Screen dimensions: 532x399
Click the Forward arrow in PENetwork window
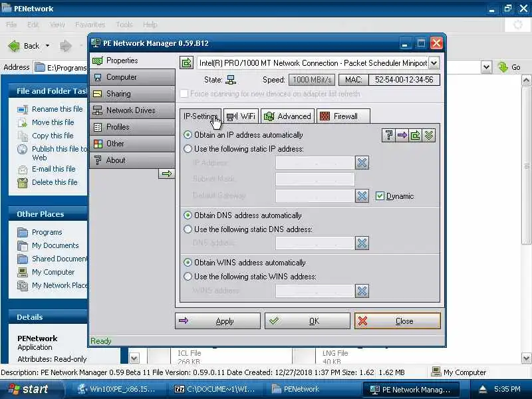point(66,46)
